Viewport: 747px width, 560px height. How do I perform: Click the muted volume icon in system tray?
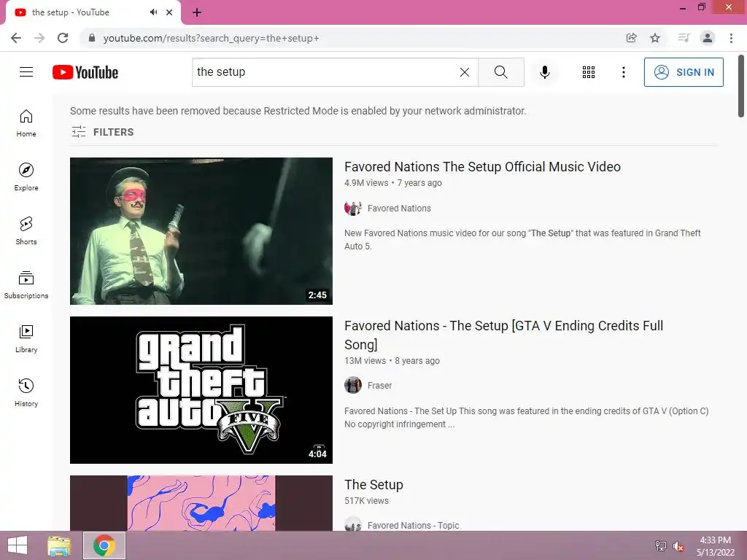pos(678,545)
